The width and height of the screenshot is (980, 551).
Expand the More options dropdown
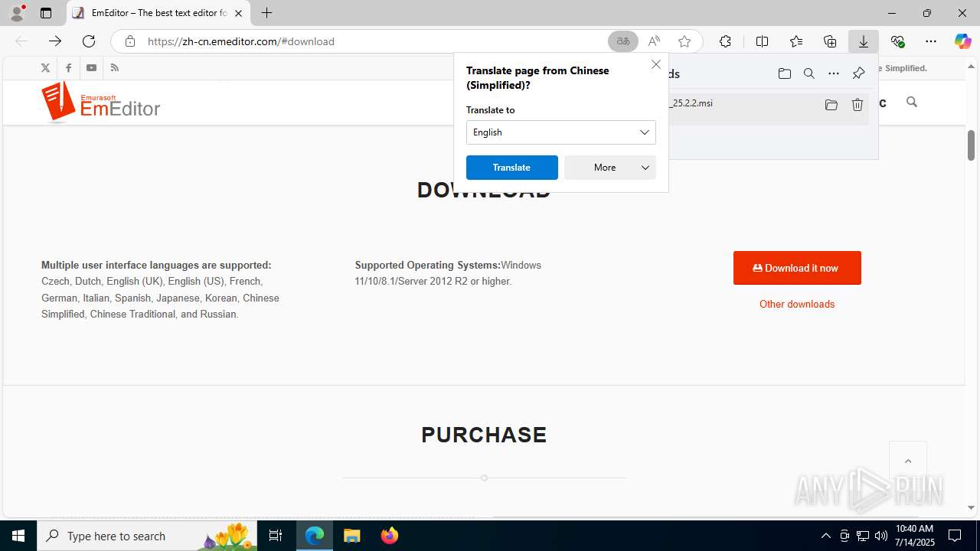(x=610, y=168)
